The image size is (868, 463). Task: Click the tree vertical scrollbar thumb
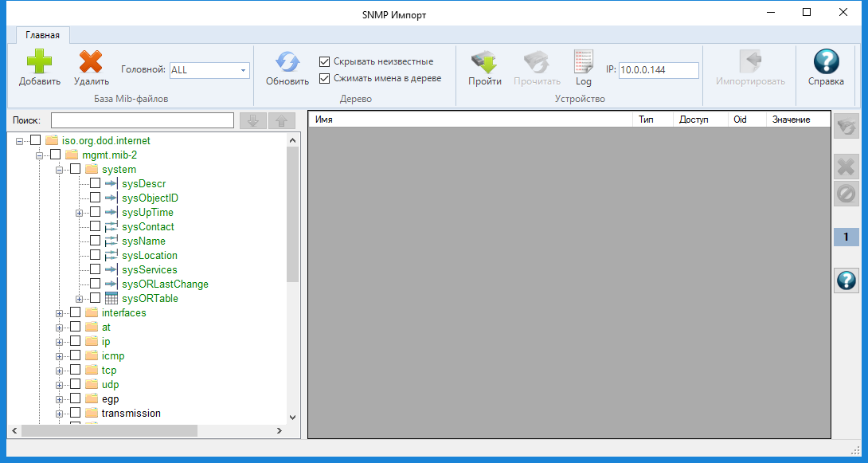coord(293,215)
